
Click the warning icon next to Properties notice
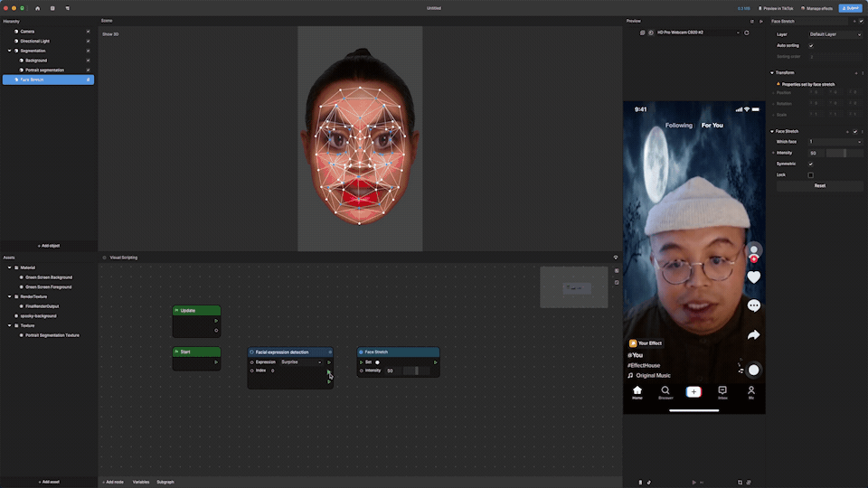click(778, 84)
